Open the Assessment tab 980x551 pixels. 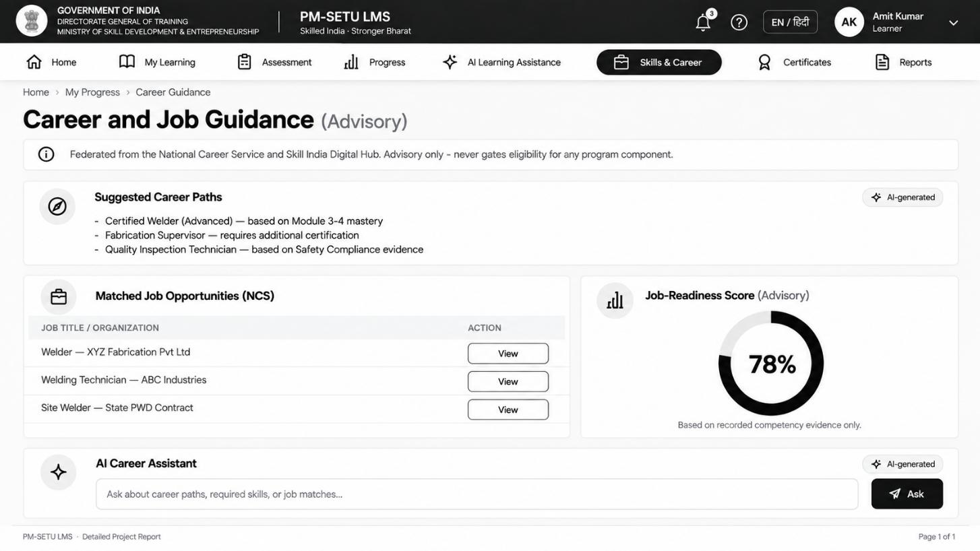[274, 62]
